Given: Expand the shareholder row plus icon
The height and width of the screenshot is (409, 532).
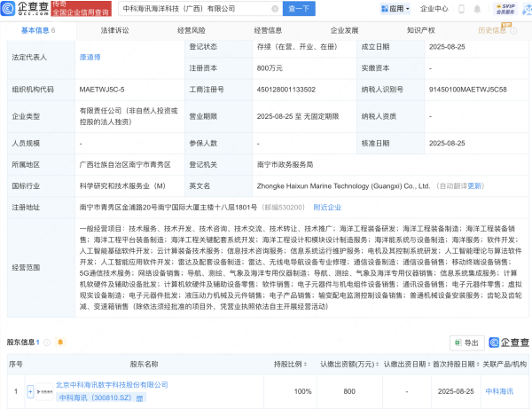Looking at the screenshot, I should (x=30, y=389).
